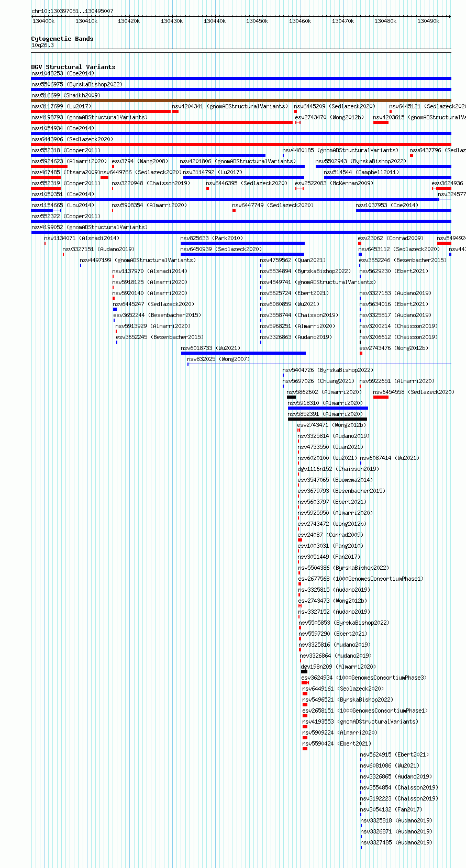
Task: Open nsv467485 (Itsara2009) variant
Action: click(65, 172)
